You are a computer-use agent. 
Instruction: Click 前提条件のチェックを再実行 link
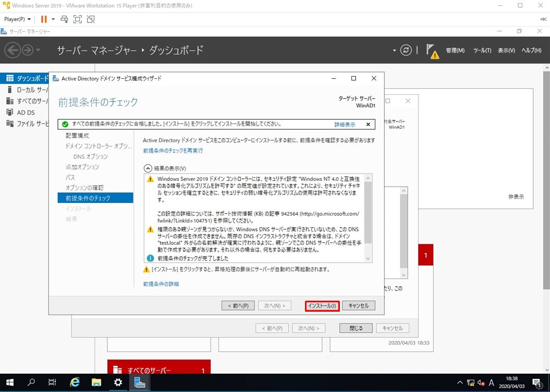click(173, 151)
